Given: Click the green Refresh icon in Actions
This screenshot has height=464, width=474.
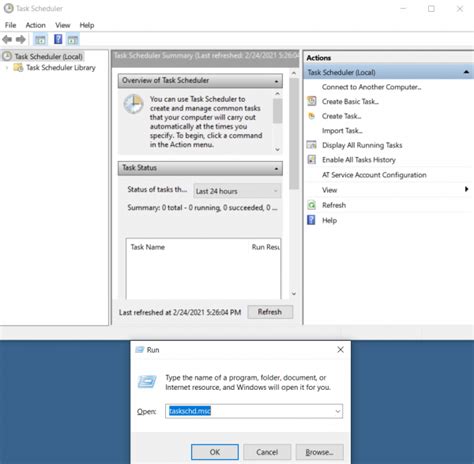Looking at the screenshot, I should pos(312,205).
